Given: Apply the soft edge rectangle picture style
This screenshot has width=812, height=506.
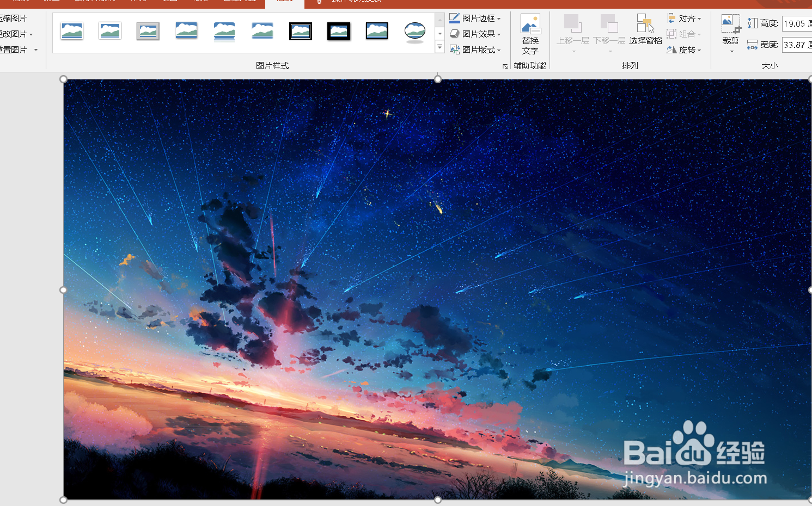Looking at the screenshot, I should [262, 31].
